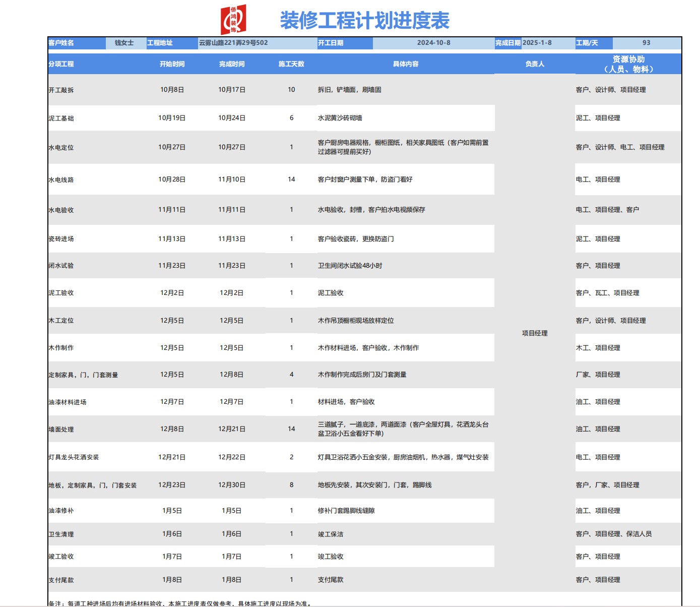The image size is (700, 607).
Task: Select the 开工敲拆 row label
Action: pyautogui.click(x=61, y=90)
